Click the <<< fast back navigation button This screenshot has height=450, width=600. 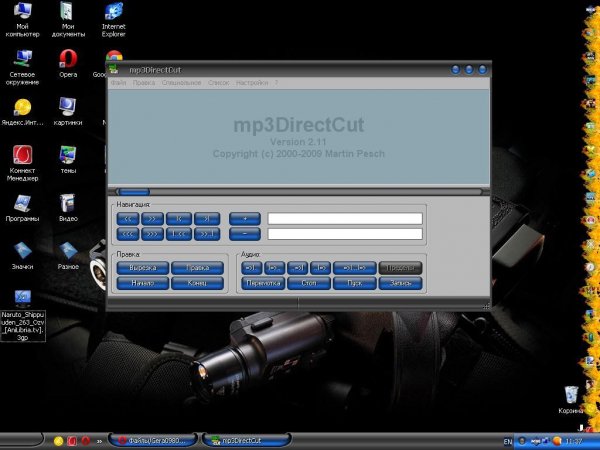coord(128,234)
